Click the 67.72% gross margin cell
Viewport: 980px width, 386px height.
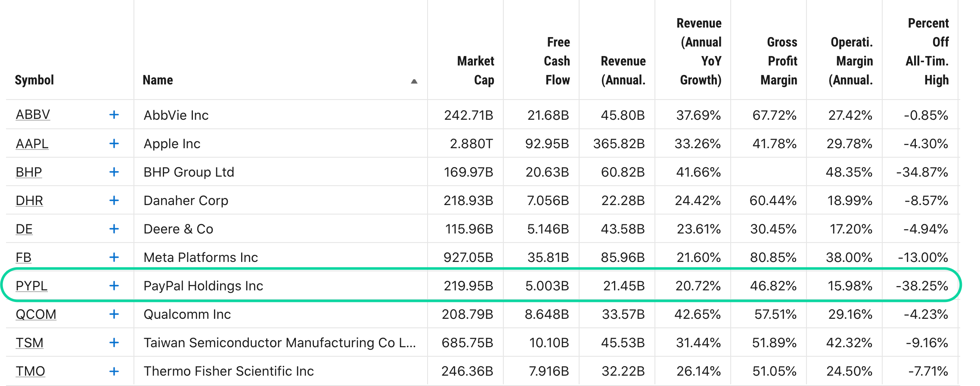pyautogui.click(x=775, y=115)
